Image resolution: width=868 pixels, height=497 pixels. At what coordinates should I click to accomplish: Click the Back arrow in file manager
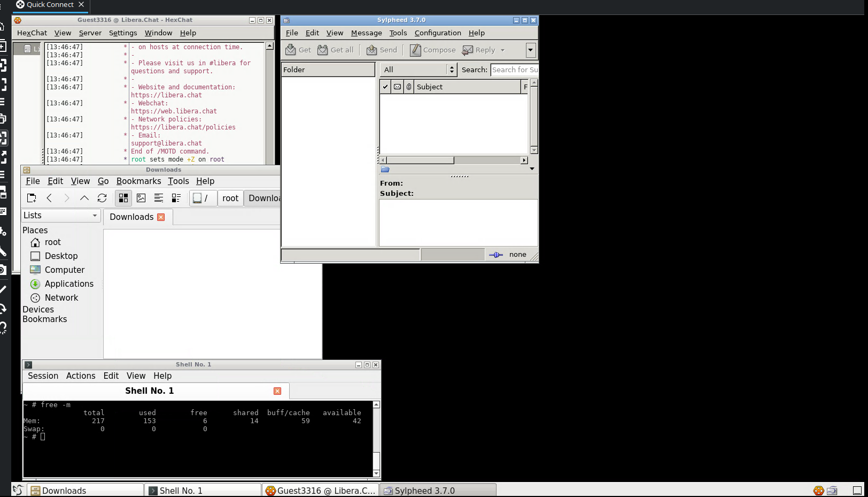point(49,198)
